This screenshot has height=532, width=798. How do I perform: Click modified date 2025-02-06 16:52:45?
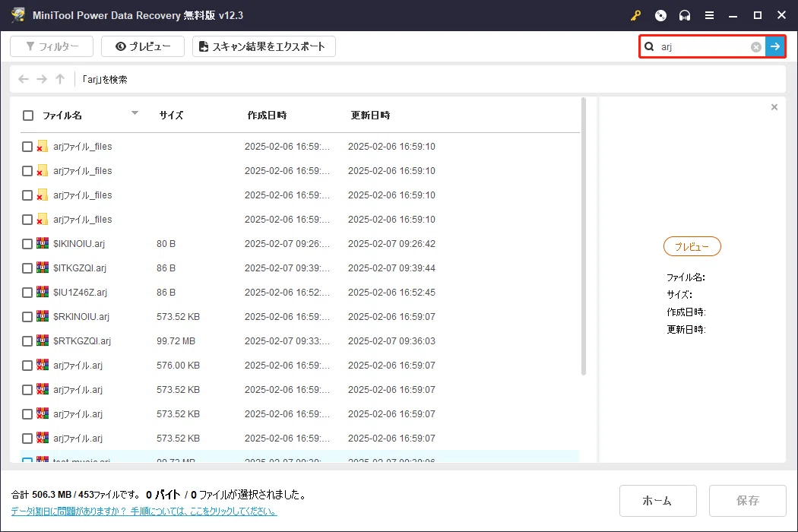point(392,293)
